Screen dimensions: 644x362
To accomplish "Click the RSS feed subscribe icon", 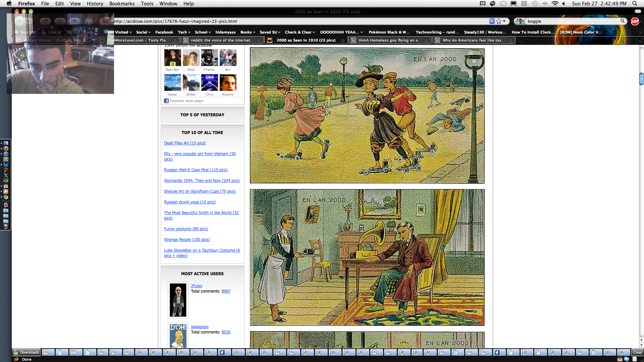I will click(492, 21).
